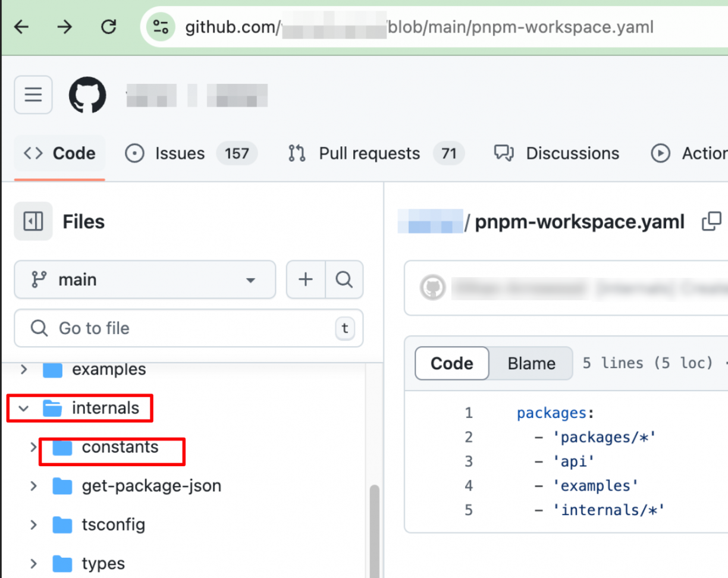The width and height of the screenshot is (728, 578).
Task: Click the search magnifier beside branch selector
Action: coord(344,279)
